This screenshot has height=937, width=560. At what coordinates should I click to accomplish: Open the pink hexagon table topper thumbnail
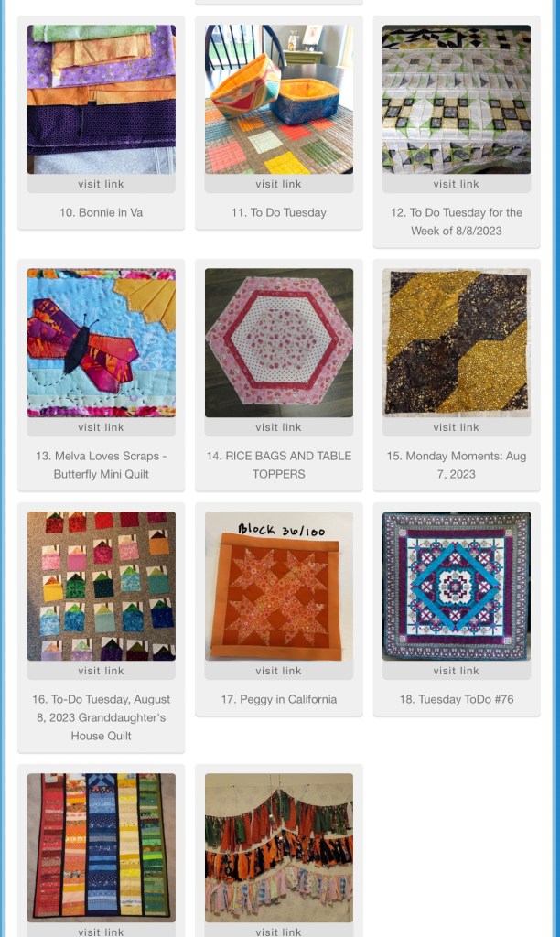point(278,342)
